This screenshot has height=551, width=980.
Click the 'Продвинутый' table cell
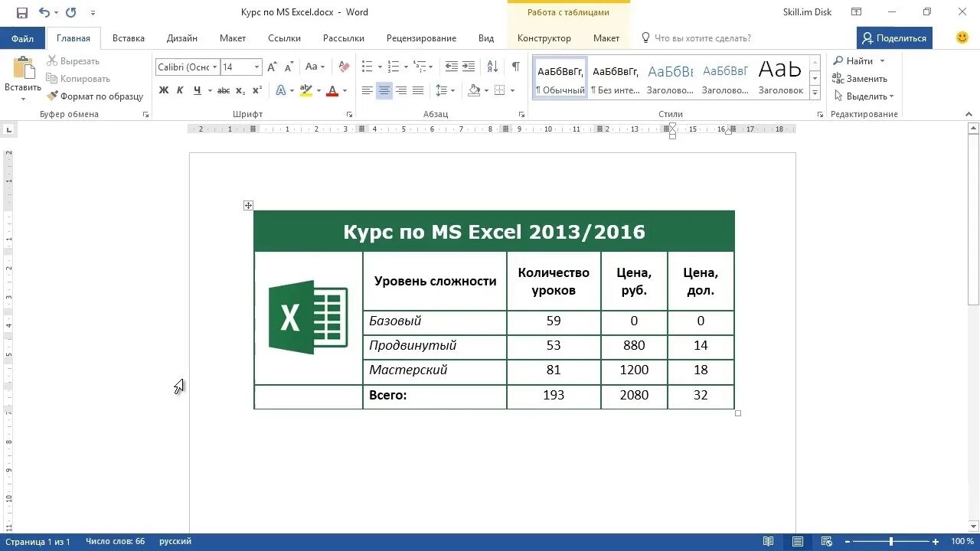(x=435, y=346)
